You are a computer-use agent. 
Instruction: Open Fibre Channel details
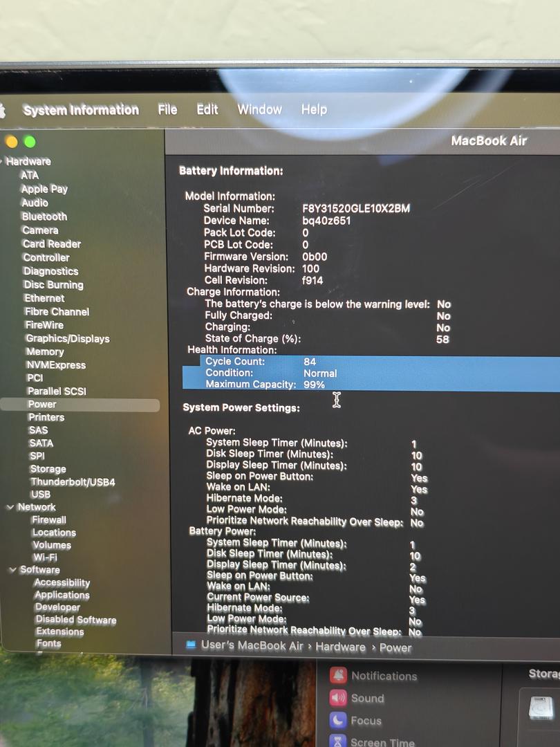(x=57, y=312)
